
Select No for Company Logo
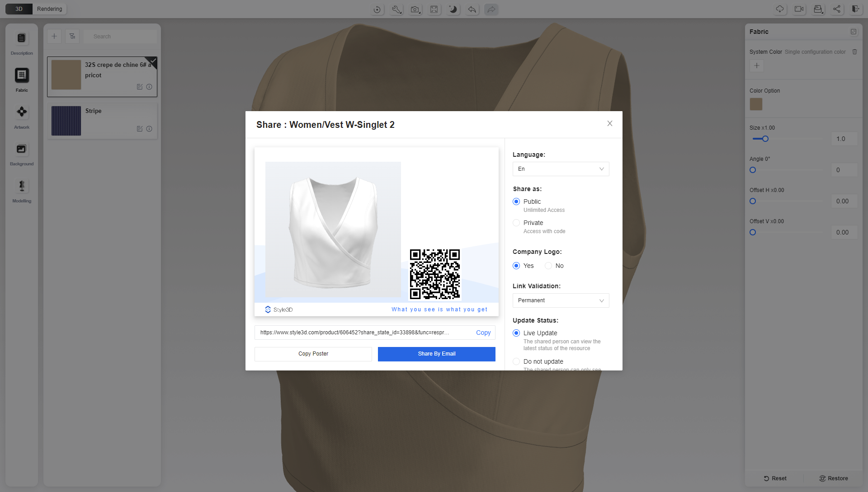click(x=548, y=266)
